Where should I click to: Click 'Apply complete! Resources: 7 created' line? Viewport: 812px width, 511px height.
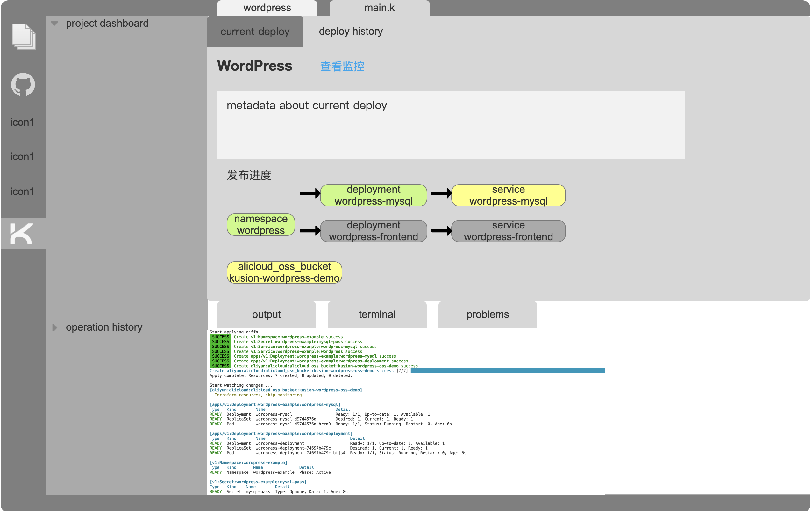(x=281, y=375)
